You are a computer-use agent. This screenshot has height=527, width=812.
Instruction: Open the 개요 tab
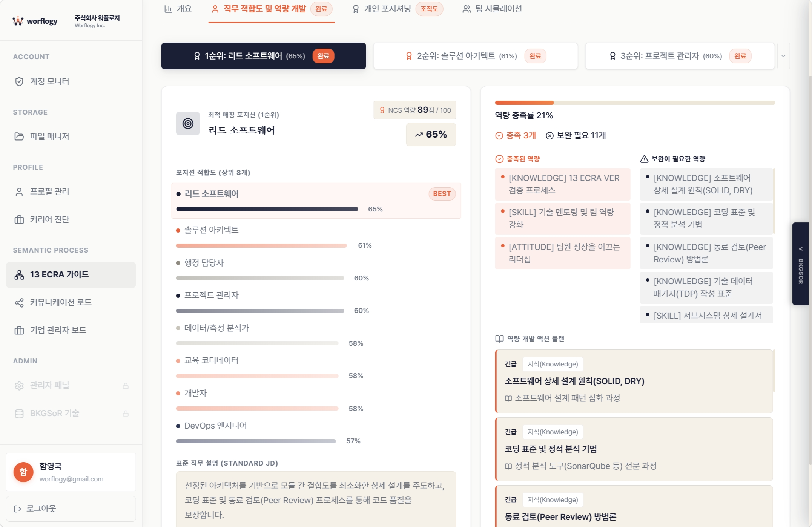pos(178,9)
